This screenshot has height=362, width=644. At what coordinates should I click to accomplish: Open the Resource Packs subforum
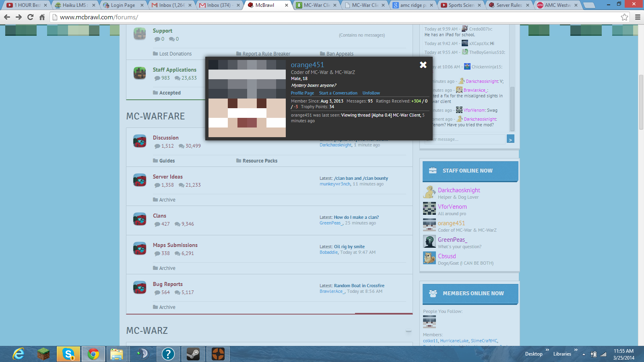260,161
